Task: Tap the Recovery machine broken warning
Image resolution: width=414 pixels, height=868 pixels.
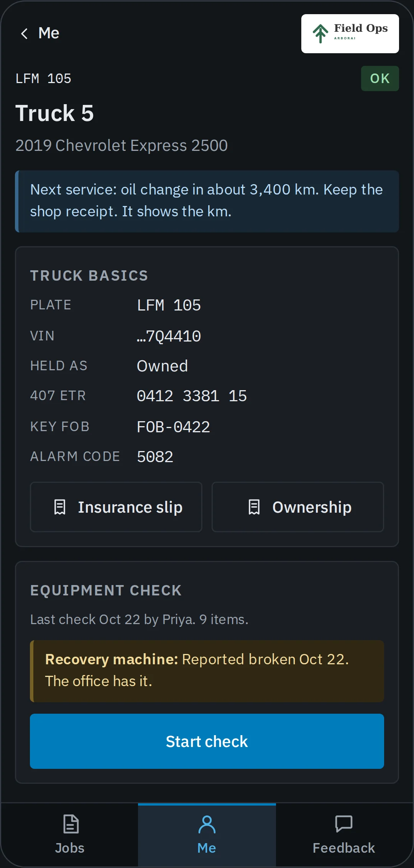Action: coord(207,671)
